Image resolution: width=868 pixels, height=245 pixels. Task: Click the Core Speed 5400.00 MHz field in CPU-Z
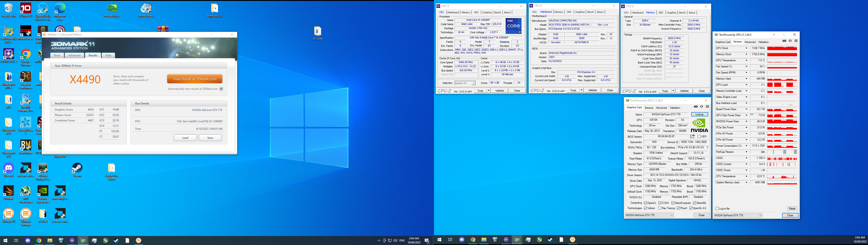(x=466, y=62)
